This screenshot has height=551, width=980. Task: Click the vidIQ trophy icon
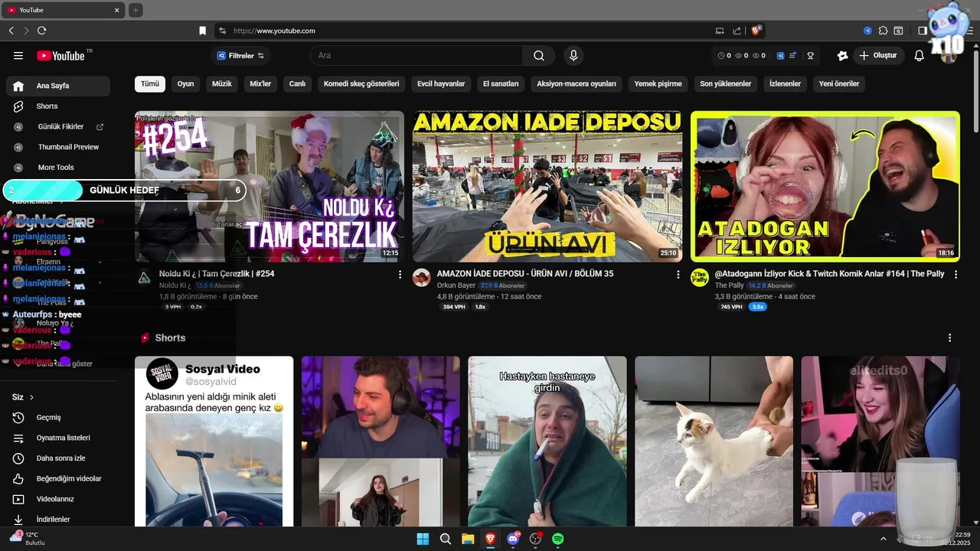(810, 56)
